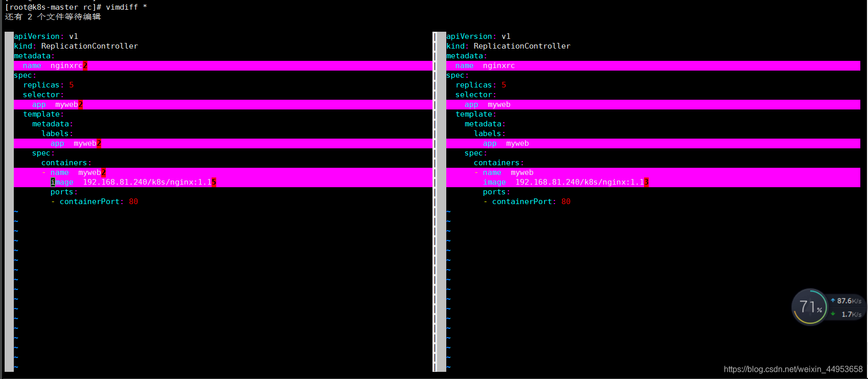Image resolution: width=868 pixels, height=379 pixels.
Task: Click 'labels:' line in left pane
Action: [57, 133]
